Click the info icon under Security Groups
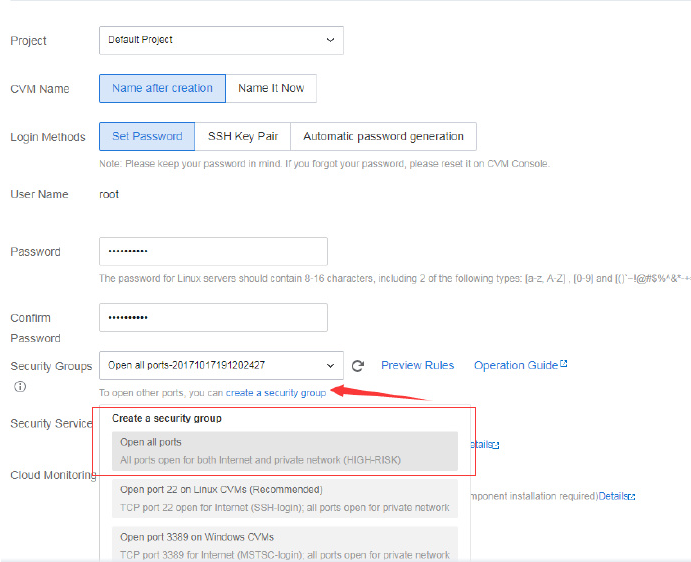The width and height of the screenshot is (691, 562). click(x=20, y=387)
